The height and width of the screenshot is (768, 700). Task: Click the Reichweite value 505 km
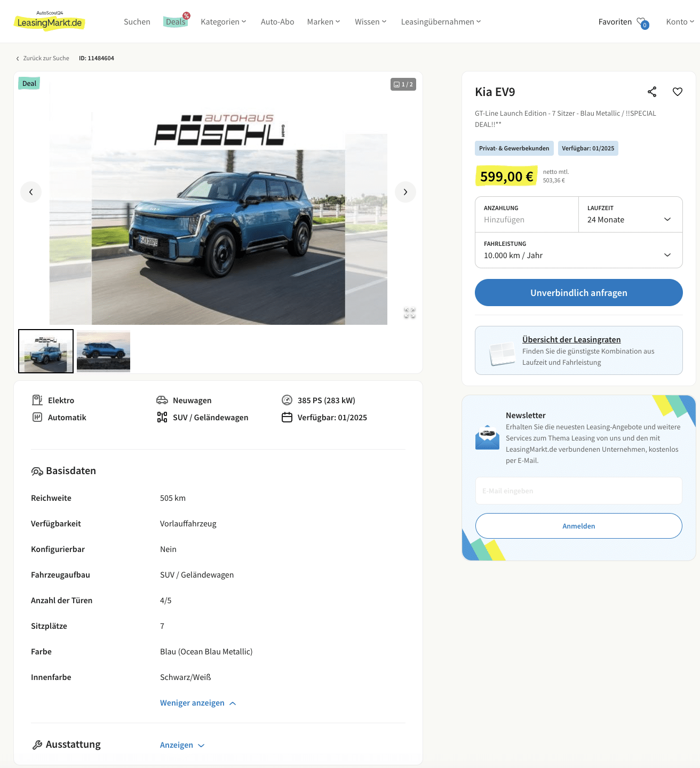coord(173,498)
